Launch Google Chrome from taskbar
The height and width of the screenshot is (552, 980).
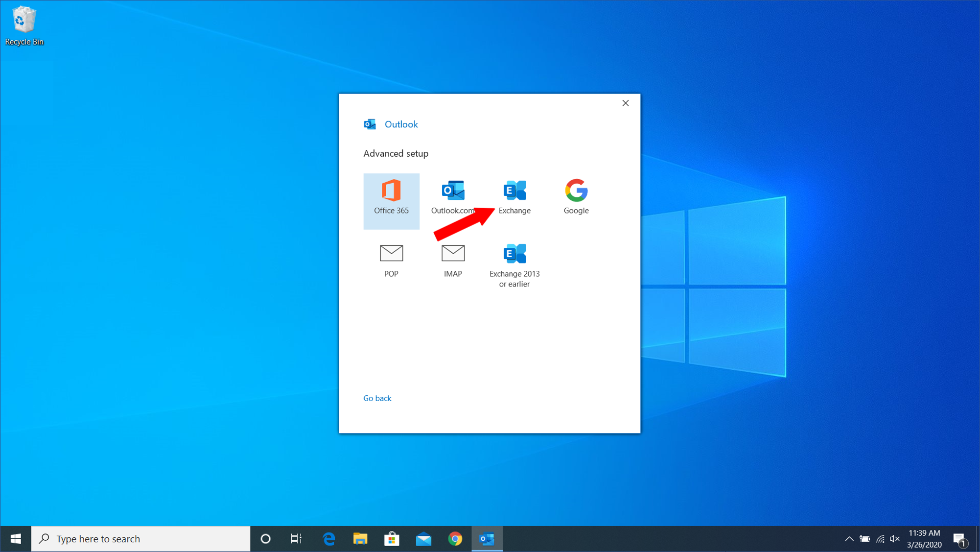click(x=455, y=539)
